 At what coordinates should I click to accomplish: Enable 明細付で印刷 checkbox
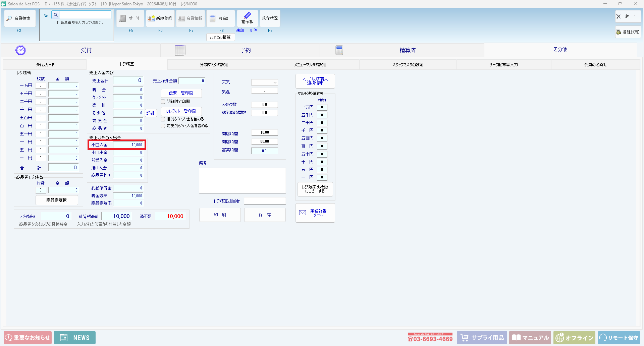pyautogui.click(x=163, y=102)
